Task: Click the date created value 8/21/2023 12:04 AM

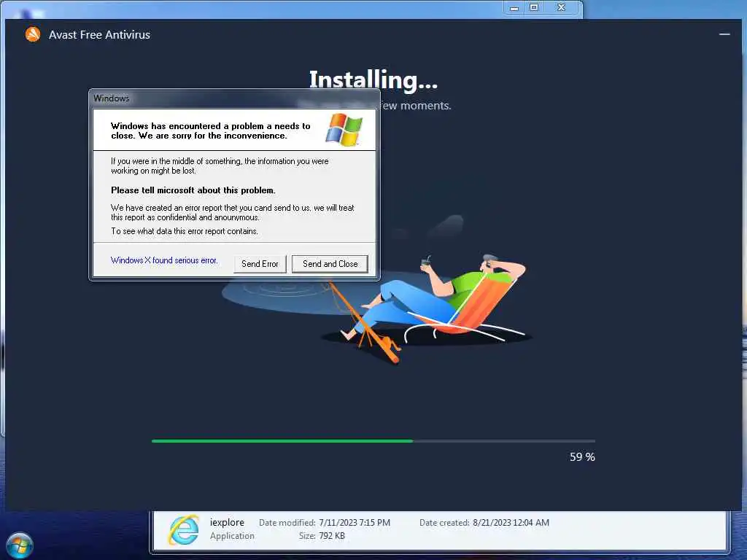Action: [x=511, y=522]
